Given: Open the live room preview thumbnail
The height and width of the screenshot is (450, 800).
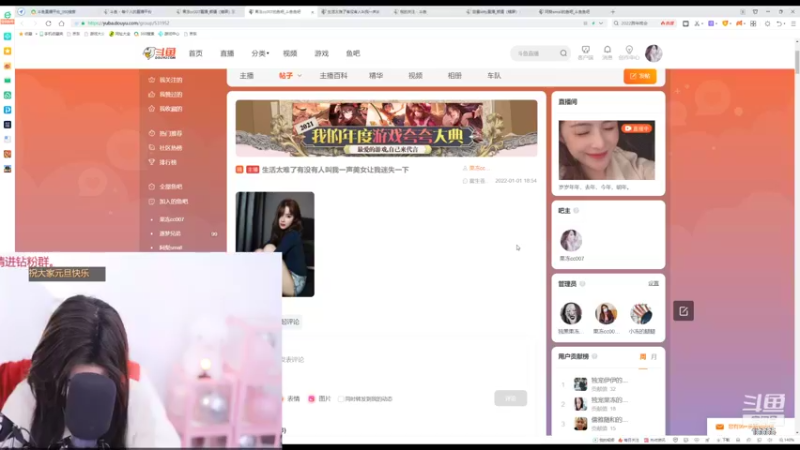Looking at the screenshot, I should [607, 150].
